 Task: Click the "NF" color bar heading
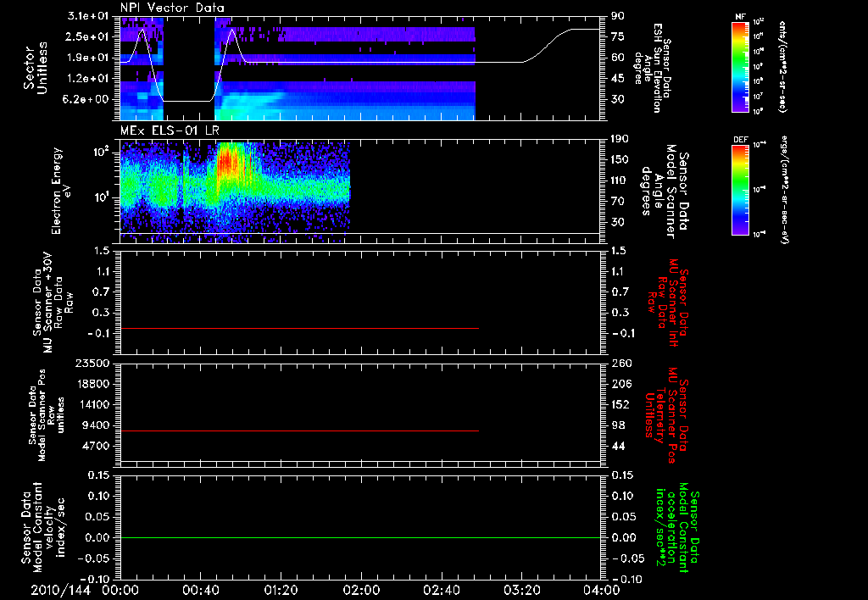coord(739,17)
